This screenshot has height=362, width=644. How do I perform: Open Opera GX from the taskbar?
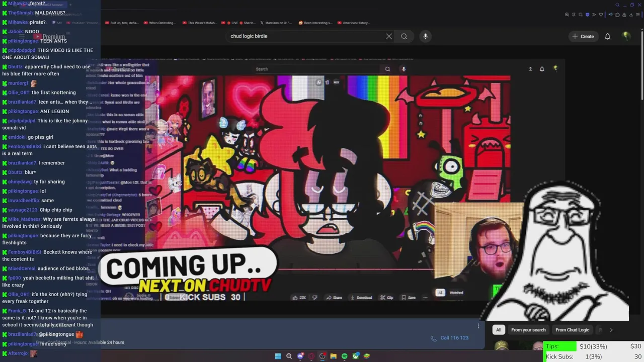coord(311,356)
